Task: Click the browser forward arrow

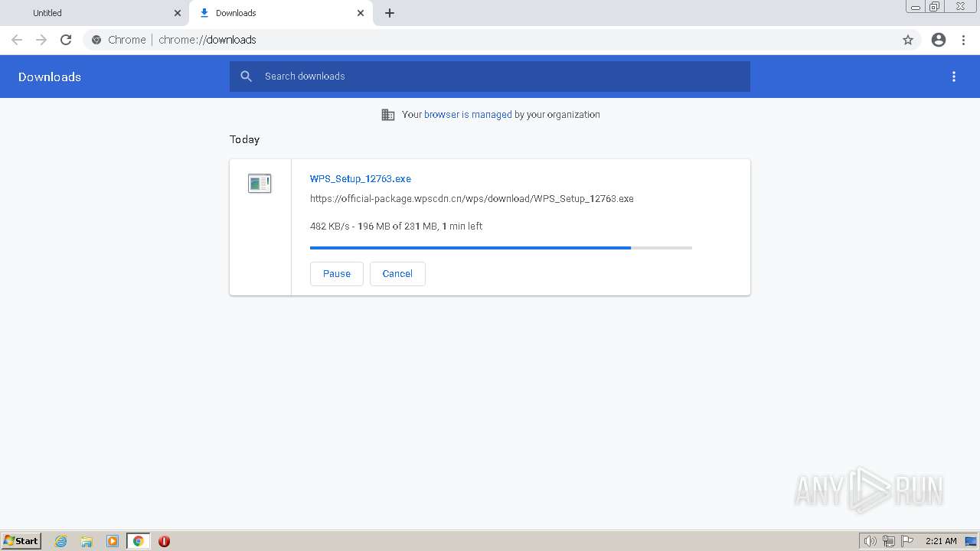Action: pyautogui.click(x=41, y=40)
